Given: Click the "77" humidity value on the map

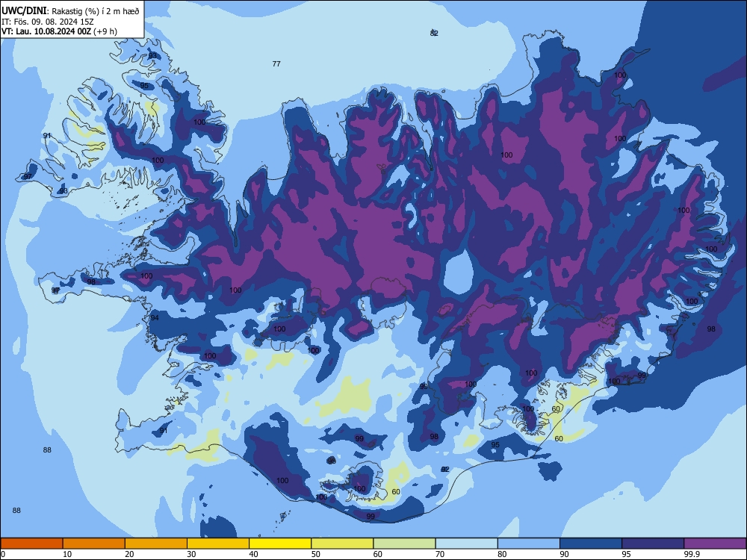Looking at the screenshot, I should (x=276, y=63).
